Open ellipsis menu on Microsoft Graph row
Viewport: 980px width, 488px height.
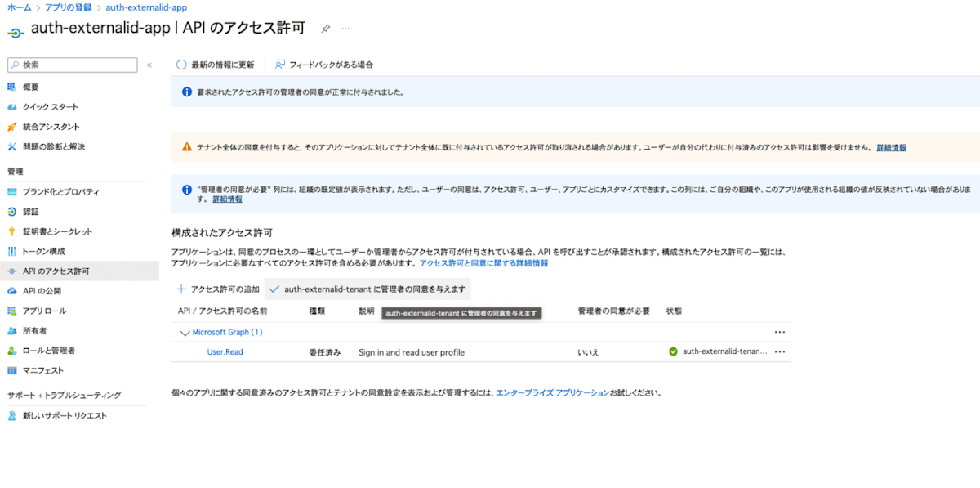pyautogui.click(x=780, y=332)
